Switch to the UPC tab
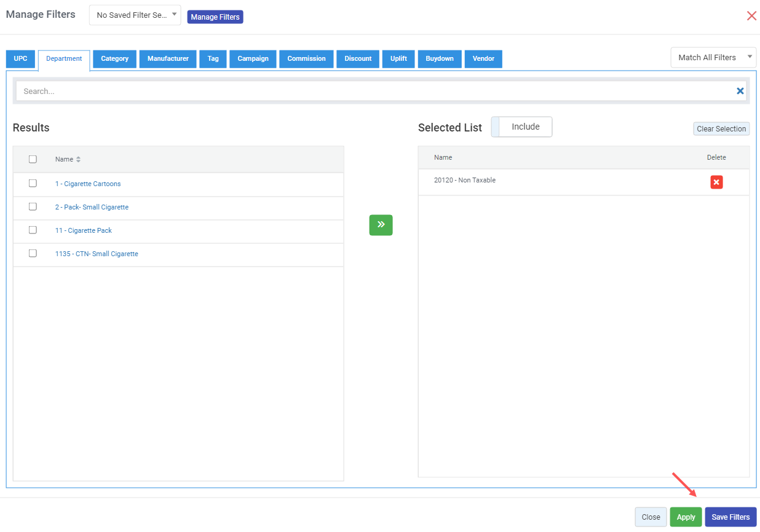 (20, 59)
